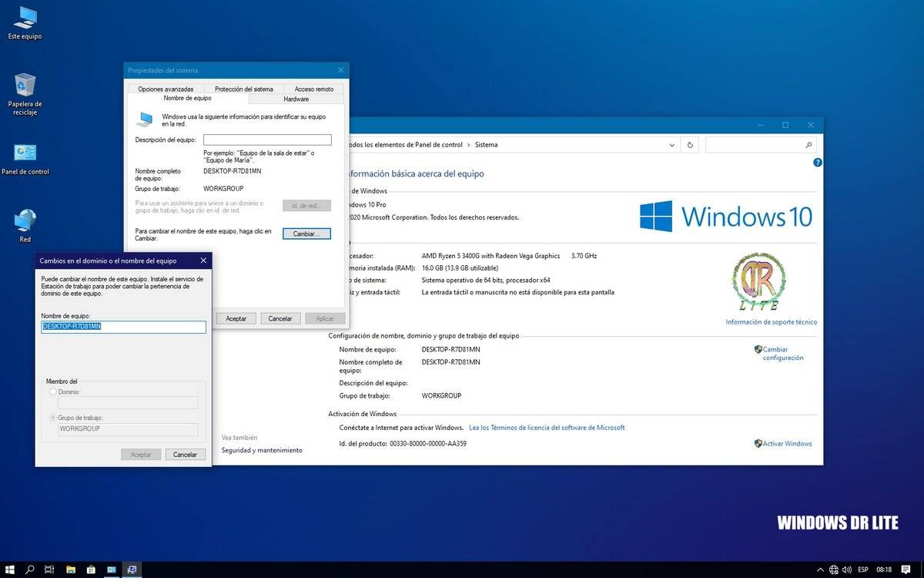Click the Cambiar... button
Screen dimensions: 924x578
coord(306,234)
